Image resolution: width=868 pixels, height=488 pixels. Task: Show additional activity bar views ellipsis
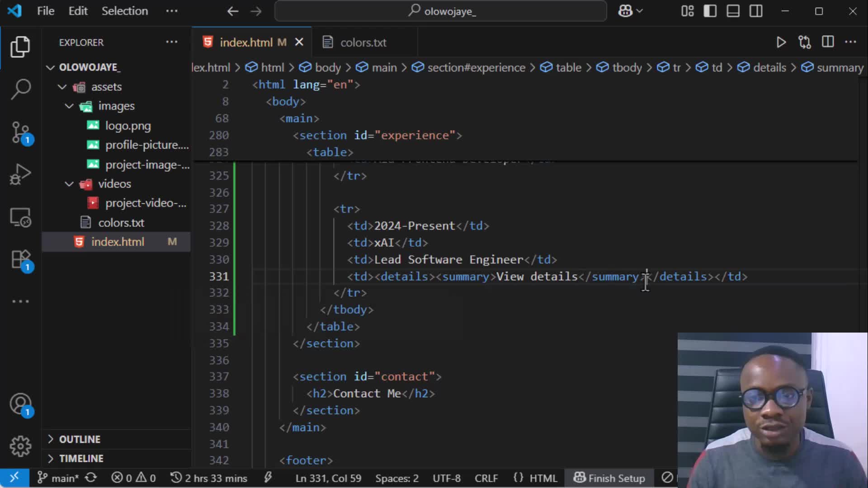pos(20,301)
